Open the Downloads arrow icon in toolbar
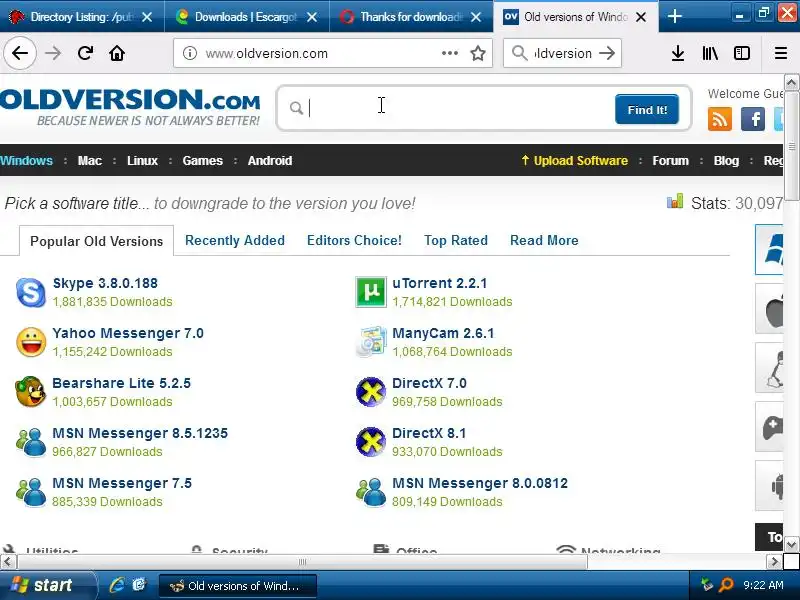Viewport: 800px width, 600px height. 678,53
